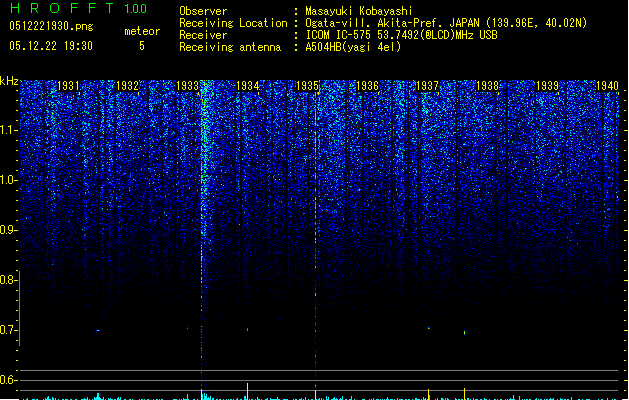Click the Receiving Location field label
The height and width of the screenshot is (400, 629).
(233, 23)
